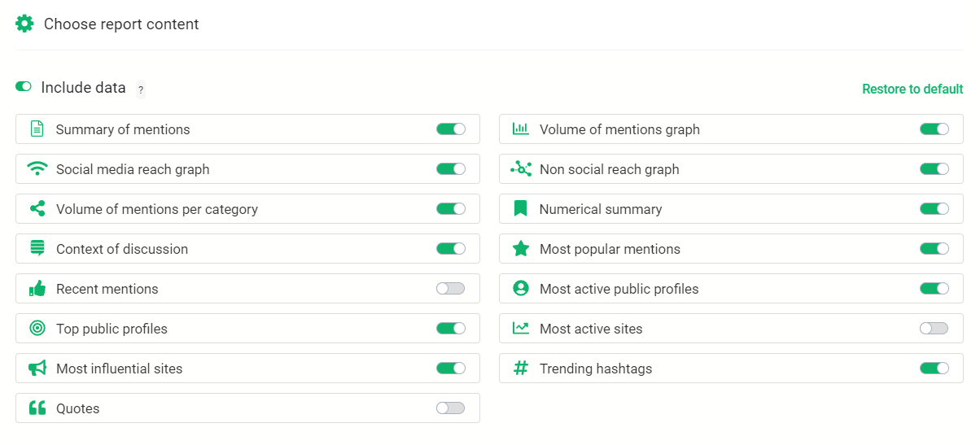
Task: Disable the Numerical summary toggle
Action: [x=934, y=209]
